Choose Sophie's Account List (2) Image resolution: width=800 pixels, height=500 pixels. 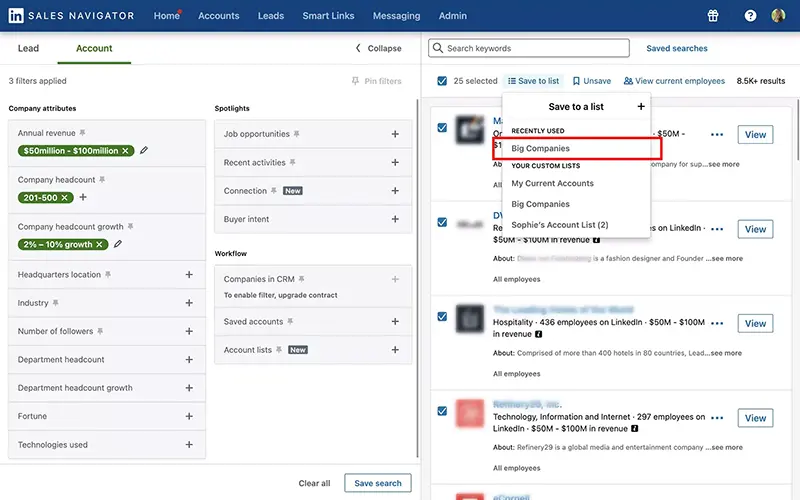click(560, 225)
